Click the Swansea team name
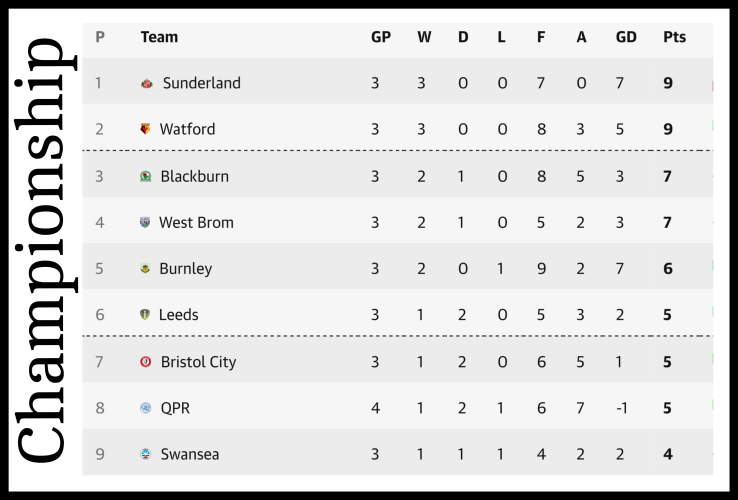 [189, 454]
